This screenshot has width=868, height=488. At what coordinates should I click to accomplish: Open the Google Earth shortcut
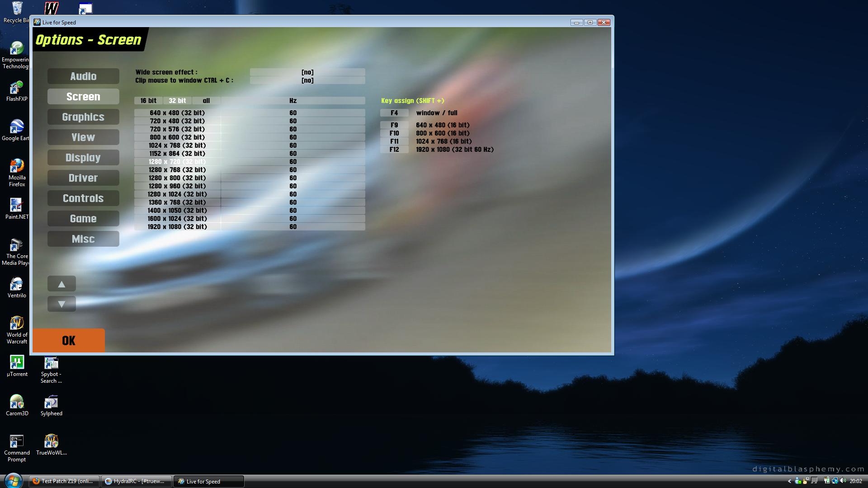click(x=17, y=127)
